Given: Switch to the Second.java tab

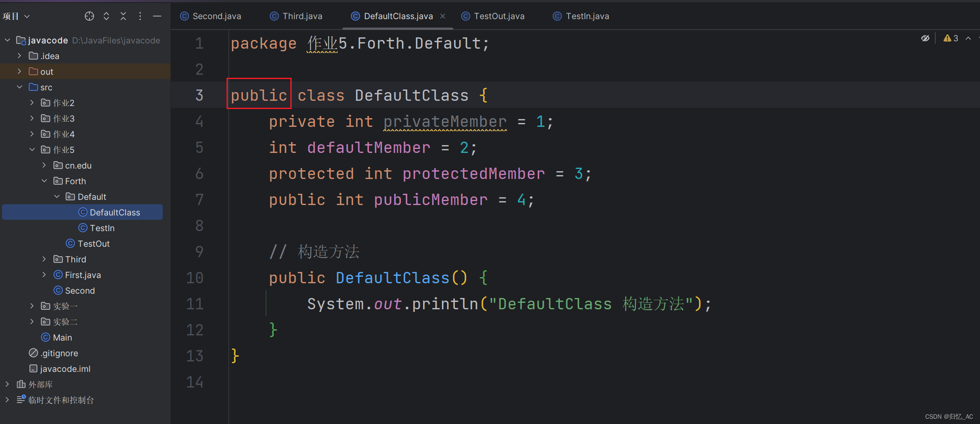Looking at the screenshot, I should pos(216,16).
